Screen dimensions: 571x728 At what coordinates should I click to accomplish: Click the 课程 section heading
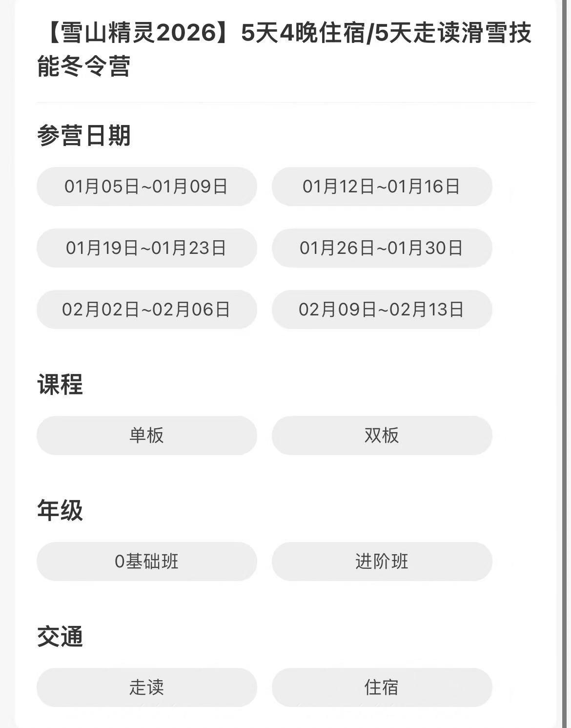coord(60,384)
